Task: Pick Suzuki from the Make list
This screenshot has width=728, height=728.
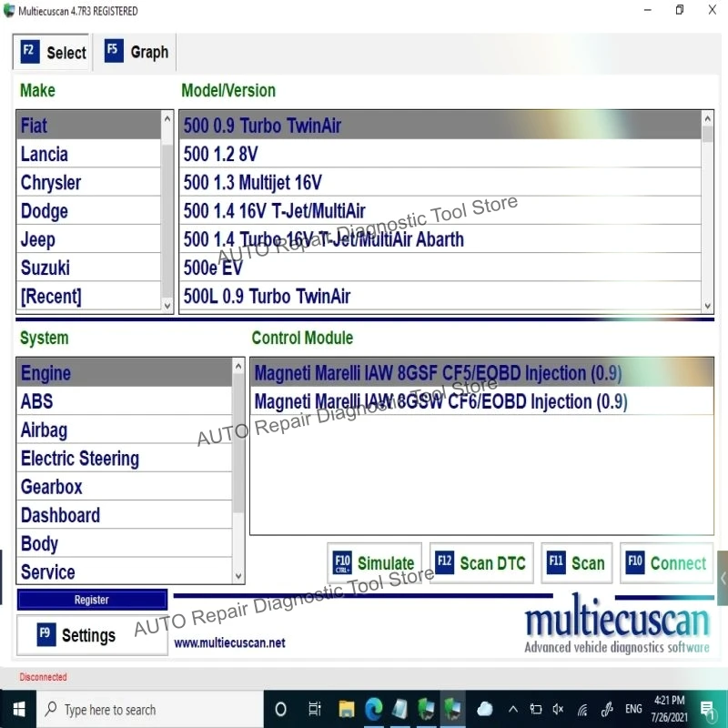Action: coord(88,268)
